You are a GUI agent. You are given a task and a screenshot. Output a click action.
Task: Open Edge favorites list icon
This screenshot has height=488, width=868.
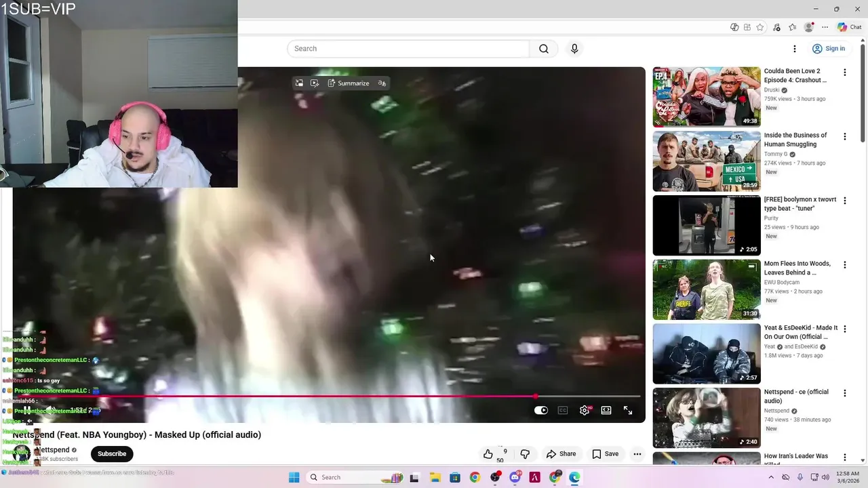click(x=792, y=27)
